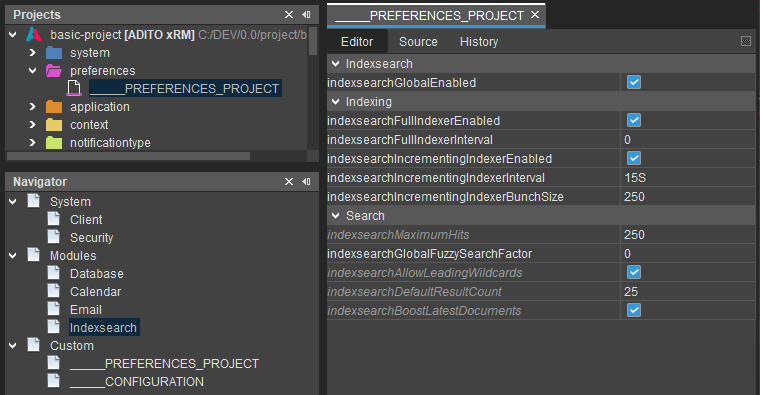Toggle indexsearchIncrementingIndexerEnabled checkbox
The image size is (760, 395).
(633, 158)
